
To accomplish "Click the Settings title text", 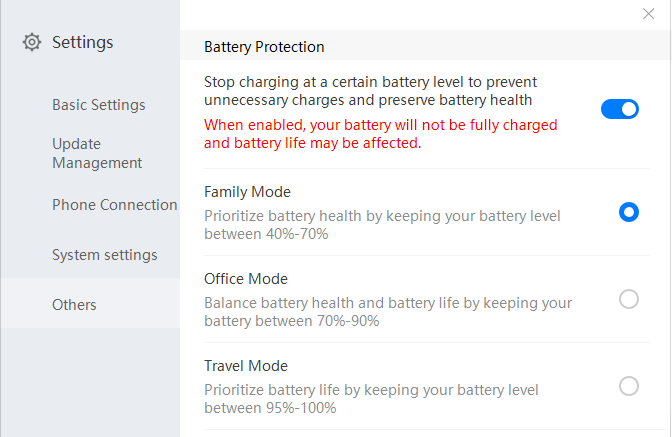I will [x=83, y=42].
